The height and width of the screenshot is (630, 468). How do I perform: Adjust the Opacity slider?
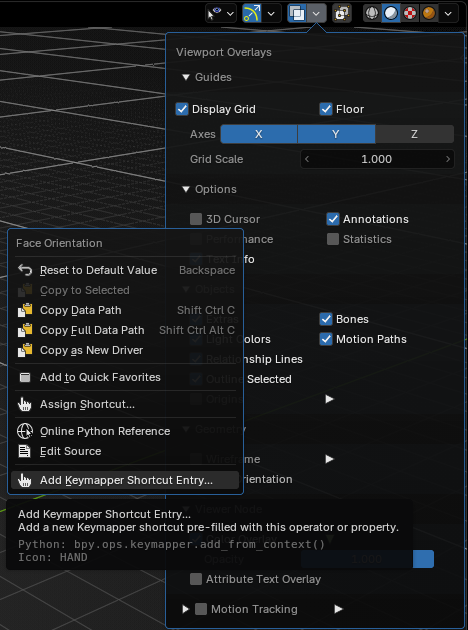(x=368, y=559)
